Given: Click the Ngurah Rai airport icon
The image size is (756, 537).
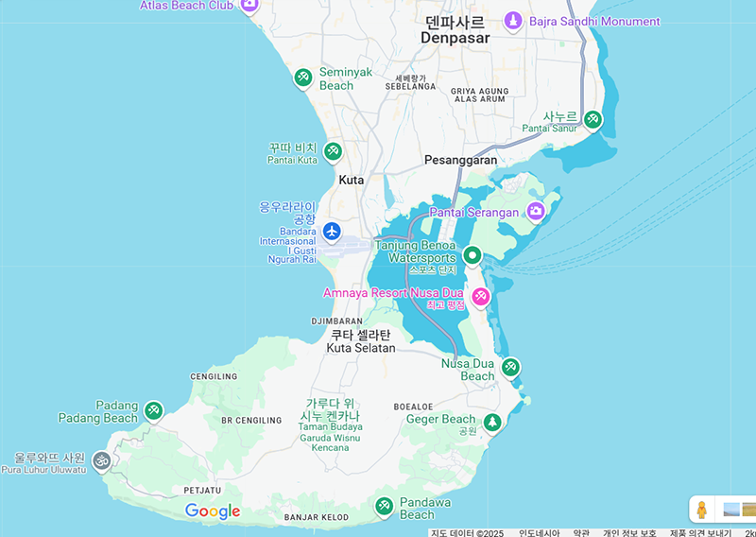Looking at the screenshot, I should [331, 231].
